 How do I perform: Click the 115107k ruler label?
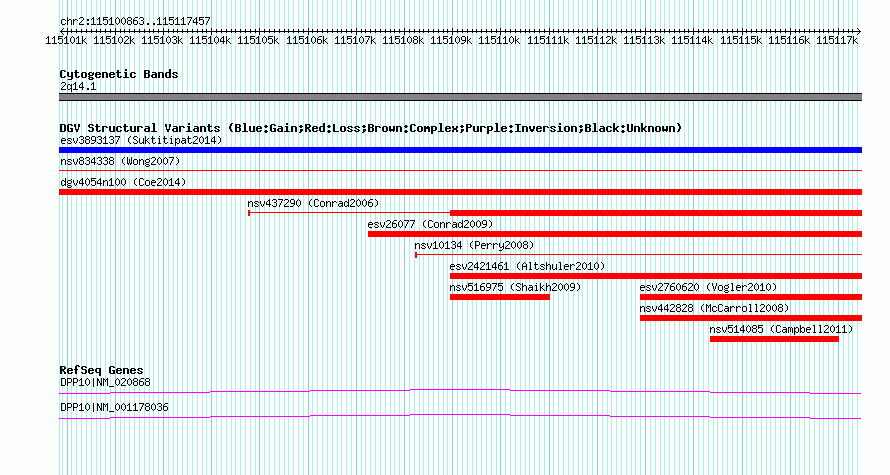tap(355, 41)
